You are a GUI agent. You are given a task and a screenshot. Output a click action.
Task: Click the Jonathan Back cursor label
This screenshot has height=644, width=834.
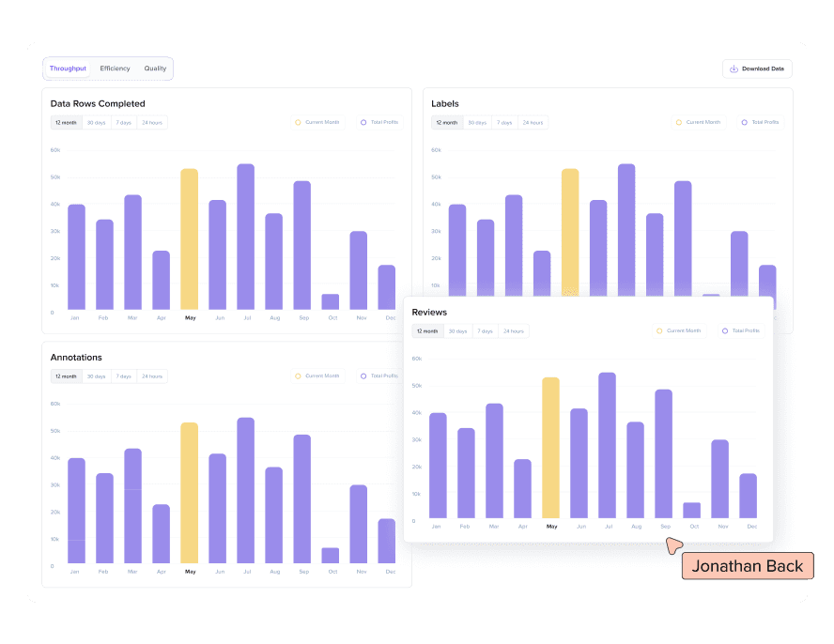(x=748, y=566)
